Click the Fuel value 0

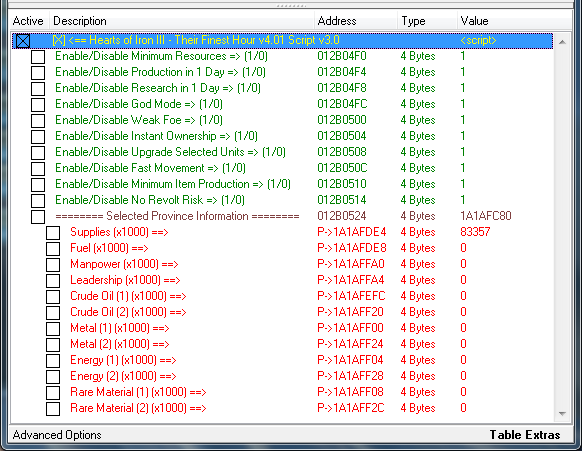click(x=463, y=248)
